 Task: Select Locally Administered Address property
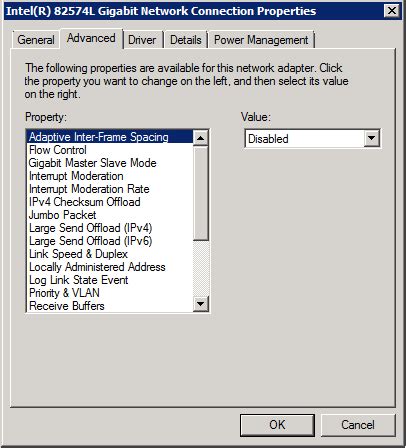tap(109, 267)
